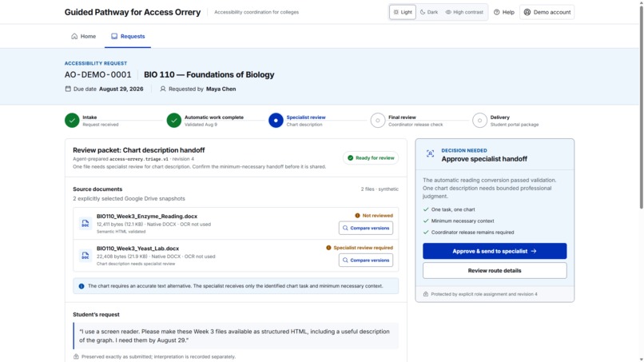Open Help

[x=504, y=12]
